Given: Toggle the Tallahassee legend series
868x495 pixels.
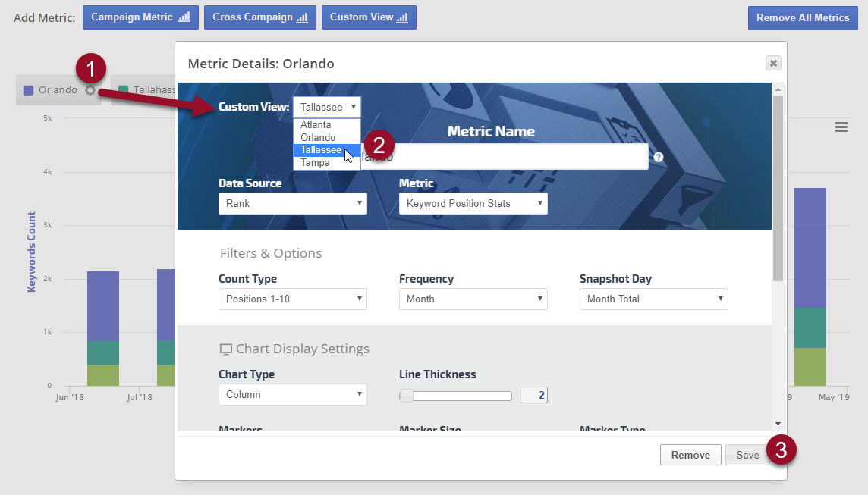Looking at the screenshot, I should coord(144,90).
